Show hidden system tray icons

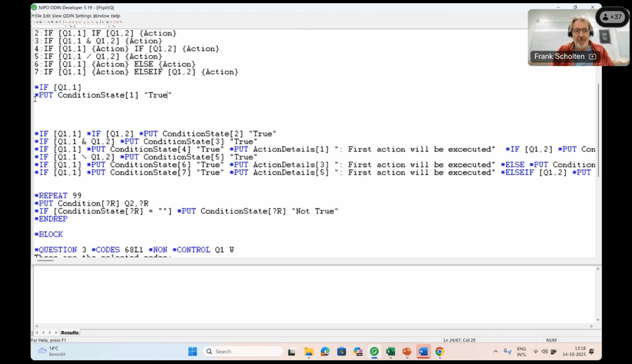pyautogui.click(x=495, y=352)
